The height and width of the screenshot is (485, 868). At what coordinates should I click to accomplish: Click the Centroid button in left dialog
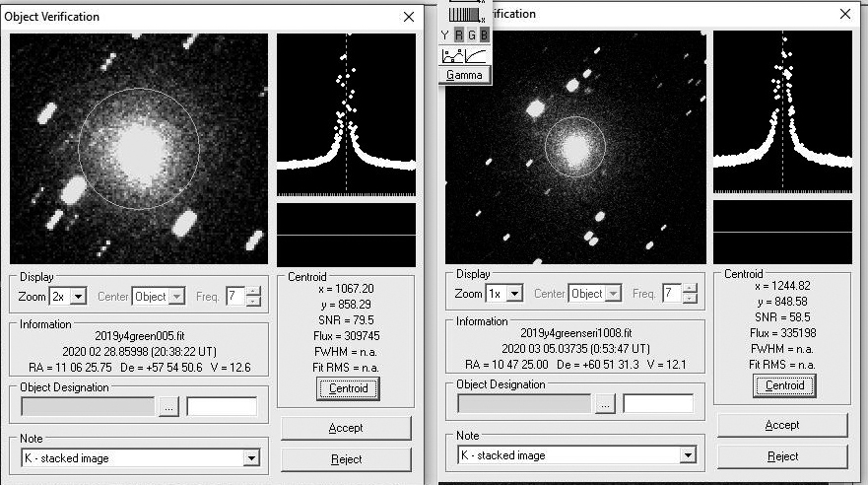347,388
